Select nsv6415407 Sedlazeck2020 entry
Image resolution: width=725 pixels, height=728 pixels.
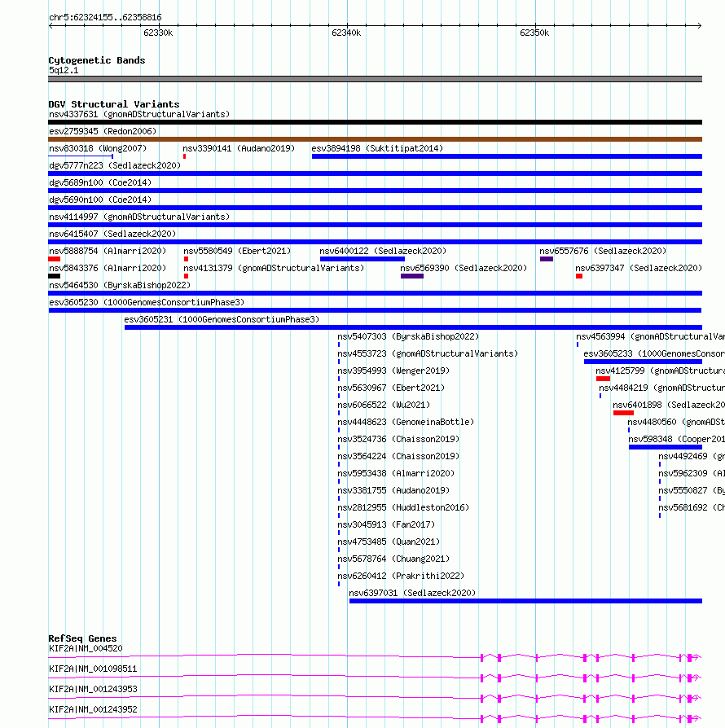tap(112, 234)
